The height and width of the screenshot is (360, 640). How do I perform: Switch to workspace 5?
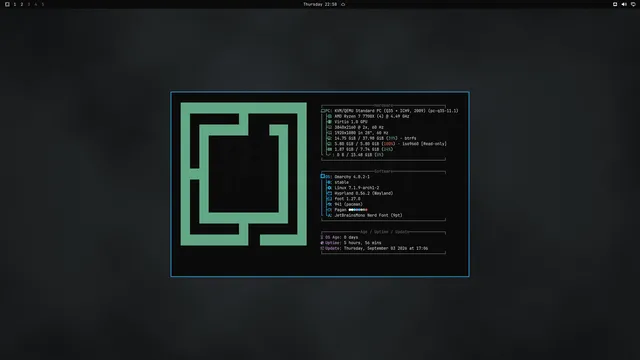[x=42, y=4]
